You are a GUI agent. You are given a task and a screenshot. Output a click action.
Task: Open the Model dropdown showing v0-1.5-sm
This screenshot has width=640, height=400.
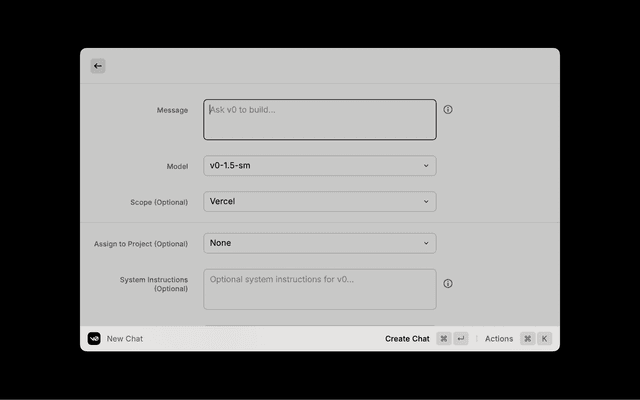pos(319,166)
